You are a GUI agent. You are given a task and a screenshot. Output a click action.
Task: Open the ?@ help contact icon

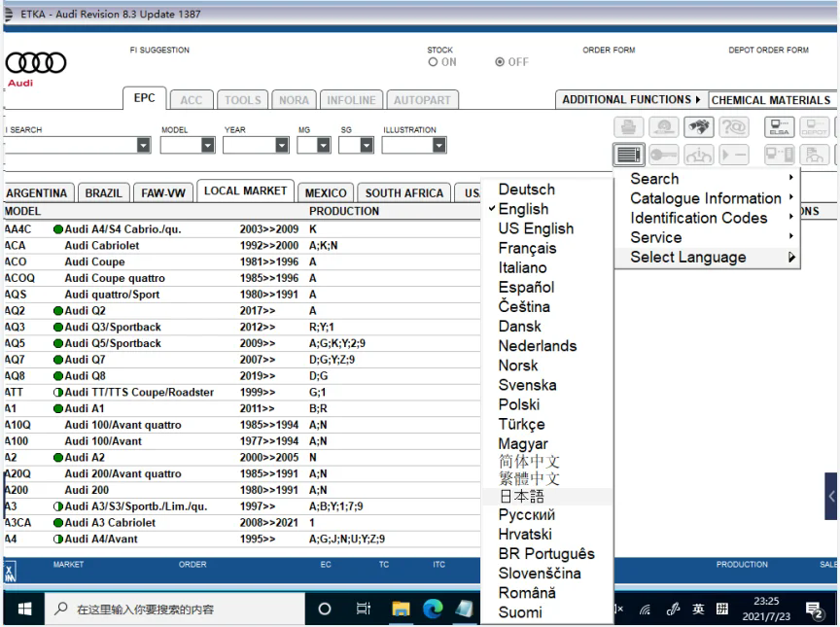(x=736, y=126)
